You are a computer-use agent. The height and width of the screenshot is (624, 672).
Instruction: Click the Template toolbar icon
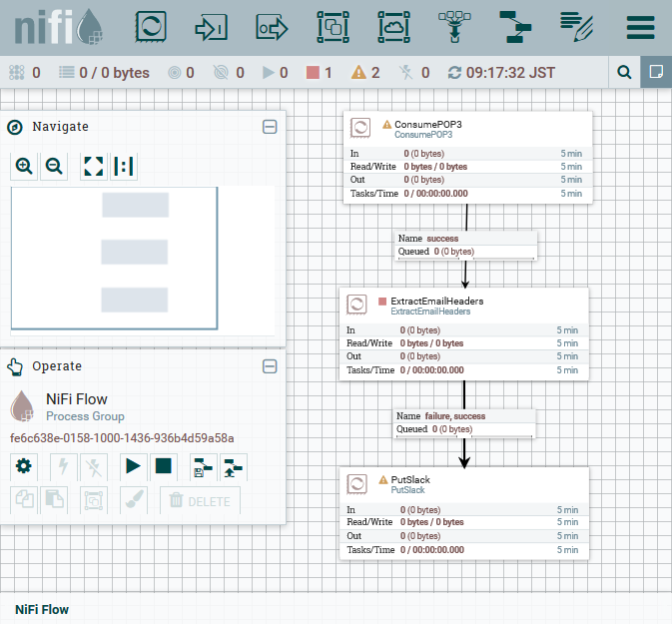516,27
